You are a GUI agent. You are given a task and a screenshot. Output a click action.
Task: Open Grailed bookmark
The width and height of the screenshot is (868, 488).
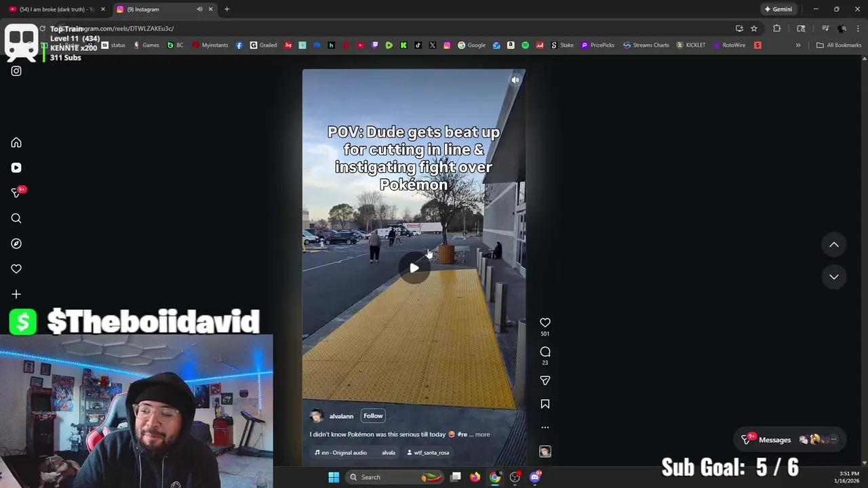click(263, 45)
